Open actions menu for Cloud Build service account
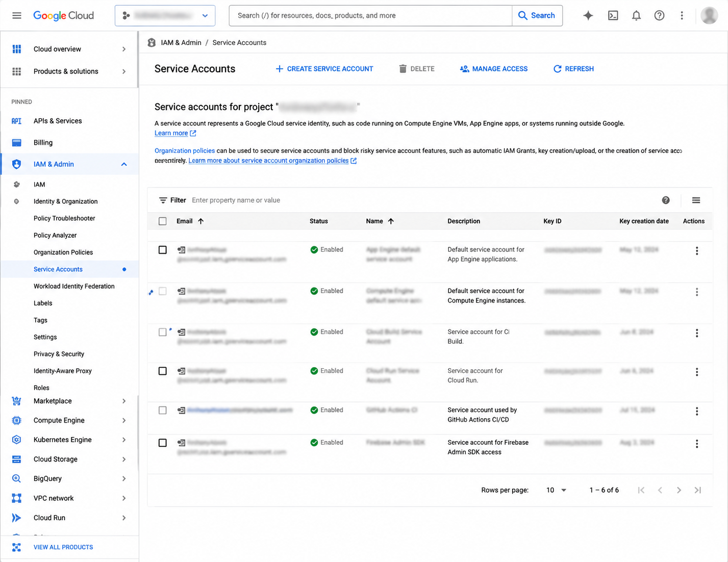Image resolution: width=728 pixels, height=562 pixels. click(x=697, y=333)
